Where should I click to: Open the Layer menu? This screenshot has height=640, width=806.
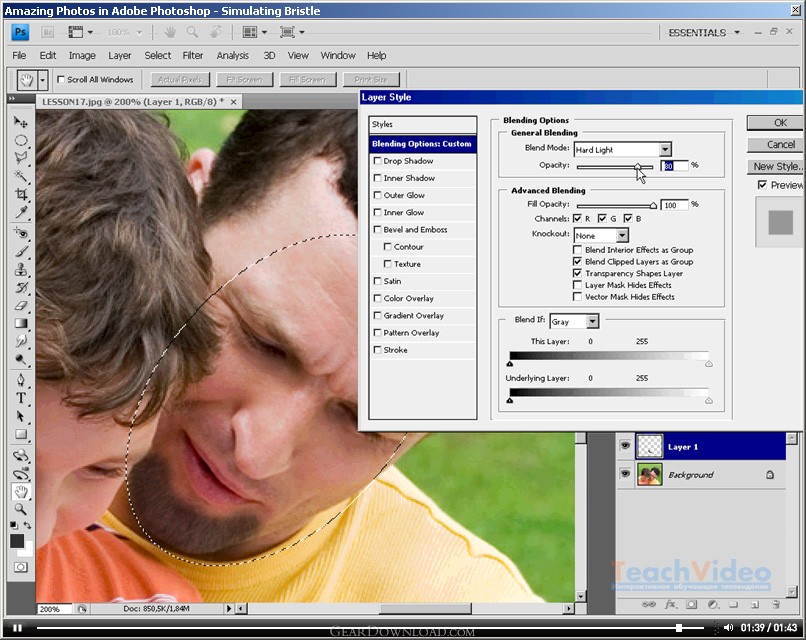tap(119, 56)
